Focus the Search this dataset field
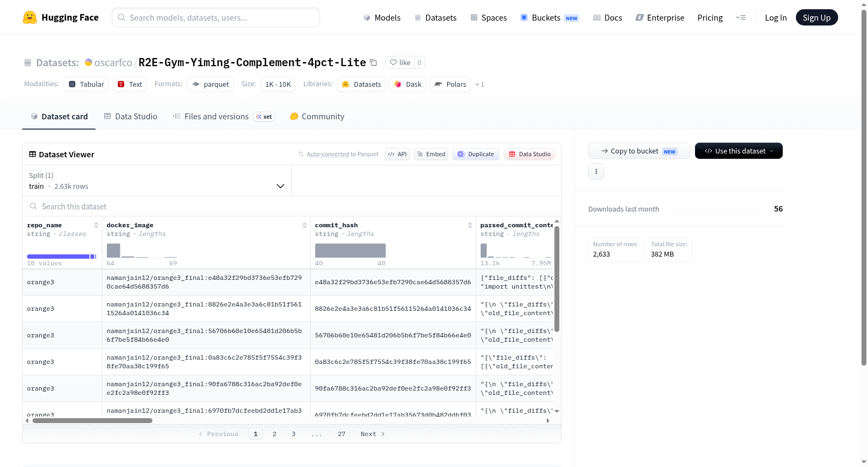Screen dimensions: 868x467 click(x=292, y=206)
